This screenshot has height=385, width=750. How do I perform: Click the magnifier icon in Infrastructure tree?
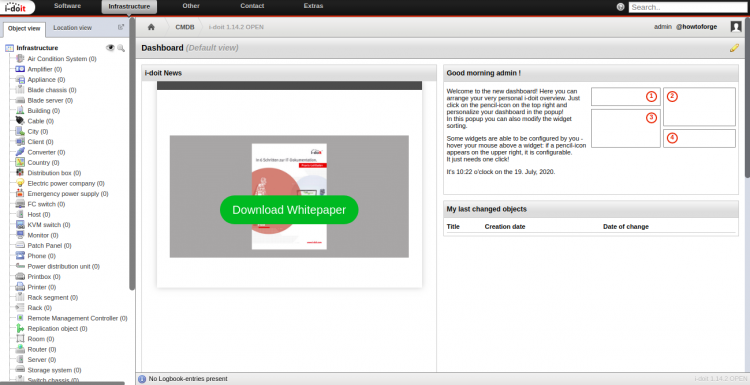[x=121, y=48]
